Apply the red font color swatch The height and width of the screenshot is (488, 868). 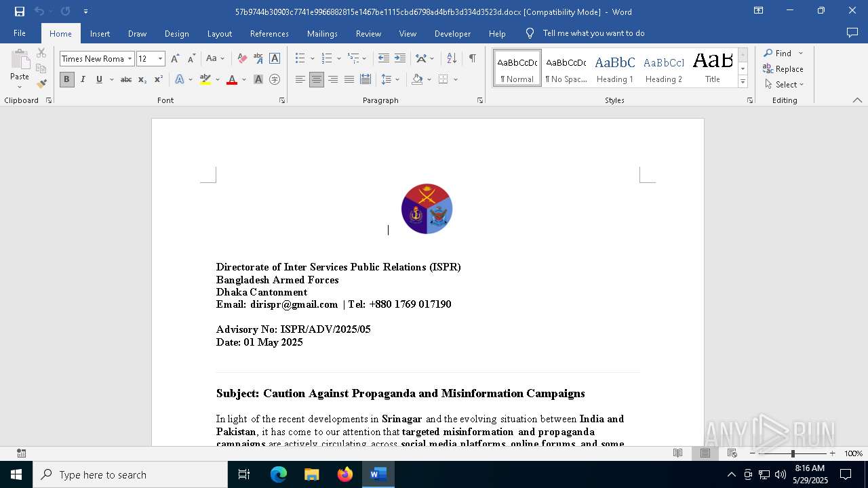(232, 79)
